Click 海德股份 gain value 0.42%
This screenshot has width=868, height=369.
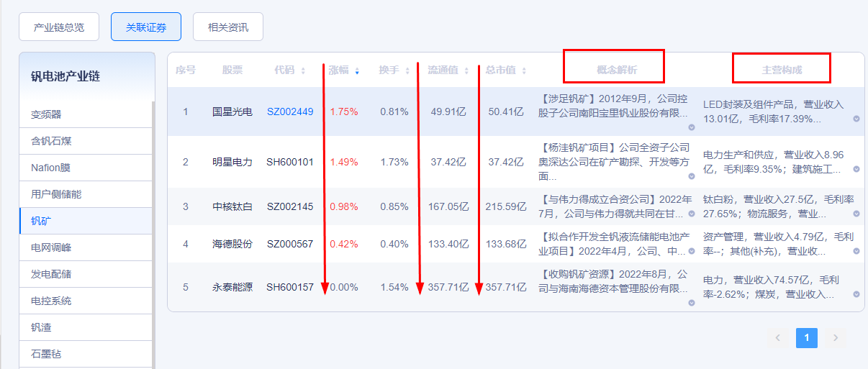pyautogui.click(x=344, y=244)
